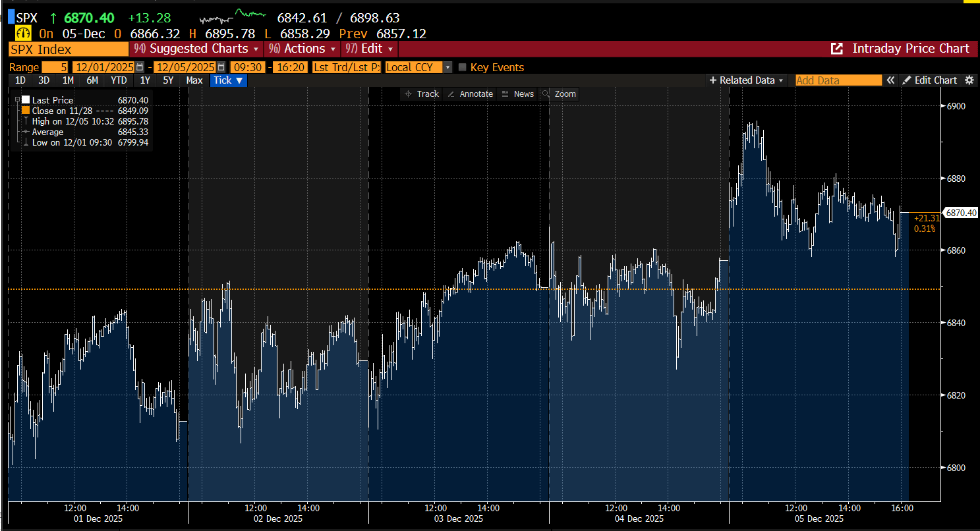Select the 1M range tab
This screenshot has height=531, width=980.
[x=68, y=80]
